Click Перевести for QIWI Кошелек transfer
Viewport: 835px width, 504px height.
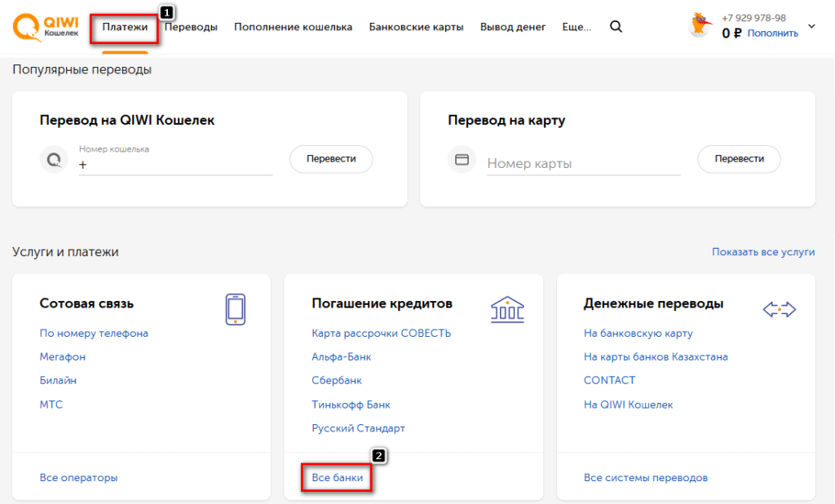coord(331,159)
